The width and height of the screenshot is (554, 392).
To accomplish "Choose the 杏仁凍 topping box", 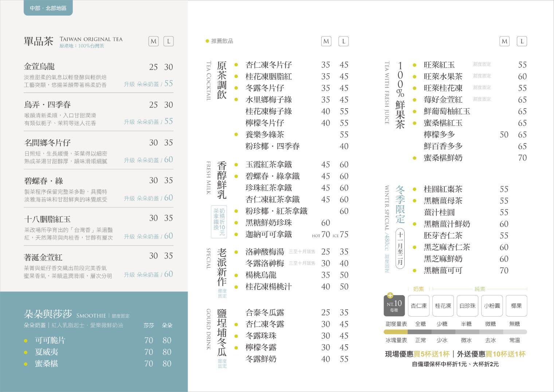I will 419,306.
